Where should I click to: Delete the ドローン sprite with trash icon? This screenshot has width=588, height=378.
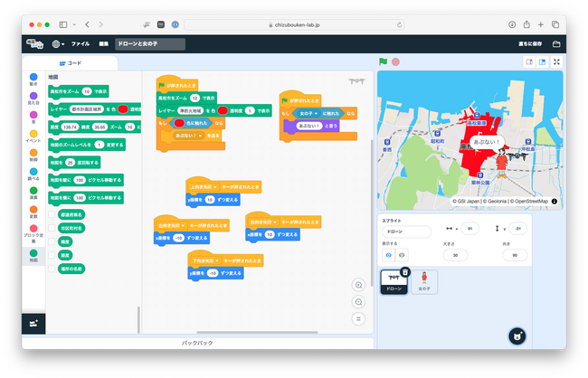pos(405,272)
